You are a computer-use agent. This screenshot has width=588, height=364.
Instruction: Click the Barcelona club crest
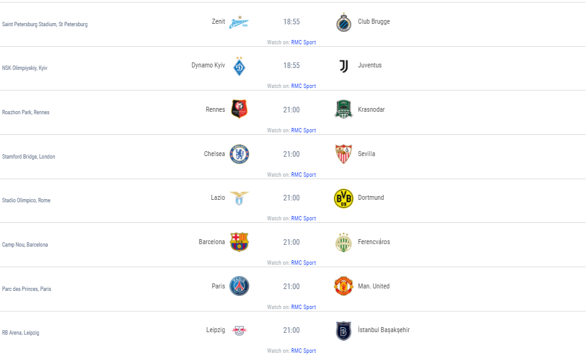[239, 242]
